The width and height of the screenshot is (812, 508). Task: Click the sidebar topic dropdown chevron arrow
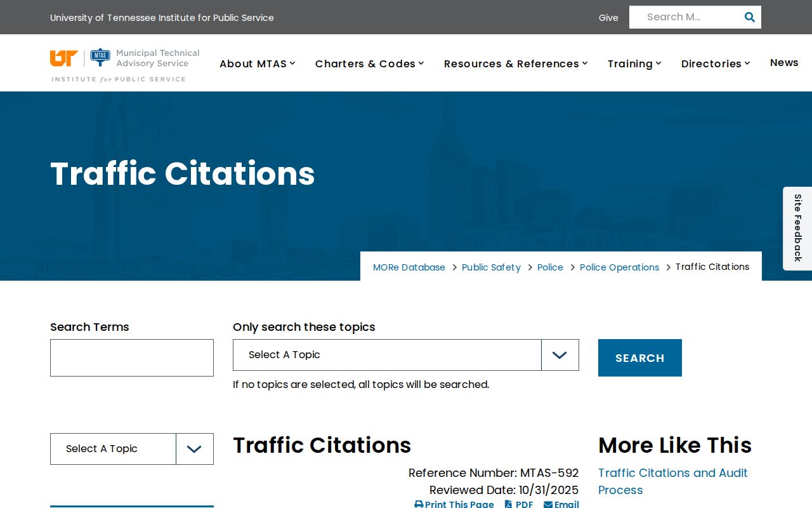[x=195, y=449]
